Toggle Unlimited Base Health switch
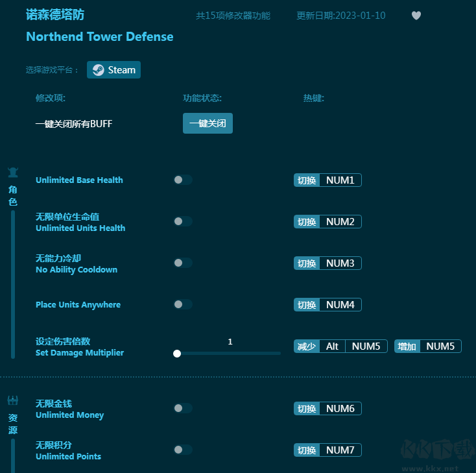The width and height of the screenshot is (476, 473). [x=183, y=180]
